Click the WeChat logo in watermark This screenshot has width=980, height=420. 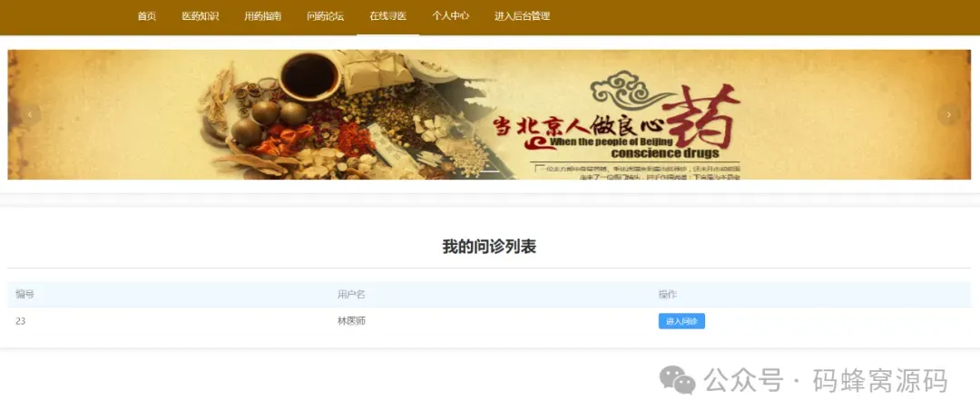678,379
